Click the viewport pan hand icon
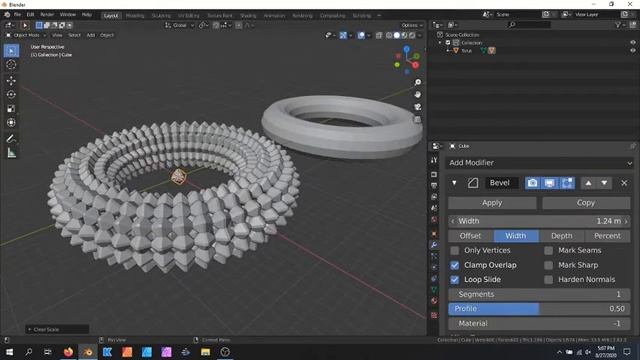This screenshot has height=360, width=640. click(x=418, y=95)
